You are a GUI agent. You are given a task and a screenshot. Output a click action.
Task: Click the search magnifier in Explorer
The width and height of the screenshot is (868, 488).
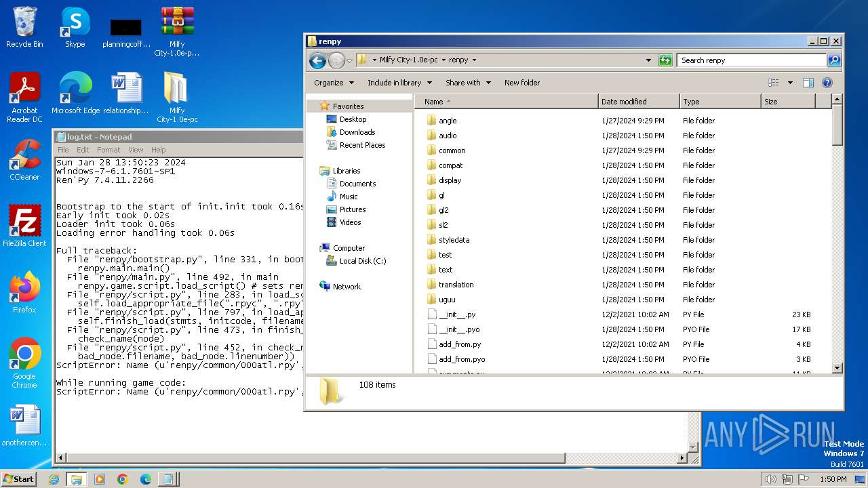click(834, 60)
